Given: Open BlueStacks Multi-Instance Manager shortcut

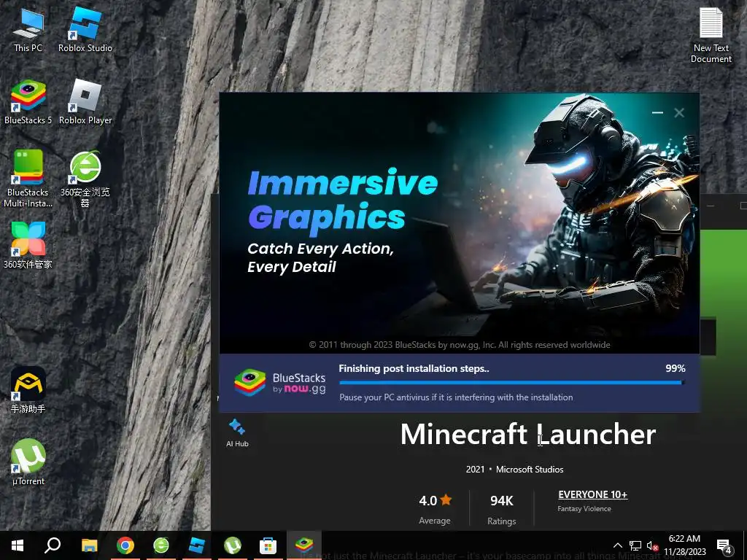Looking at the screenshot, I should [x=28, y=179].
